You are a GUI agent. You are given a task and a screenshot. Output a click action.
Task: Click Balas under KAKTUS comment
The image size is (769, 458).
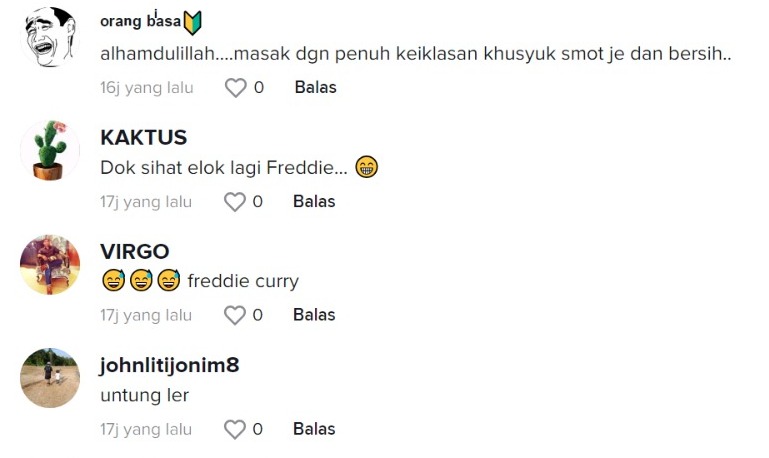[x=314, y=202]
